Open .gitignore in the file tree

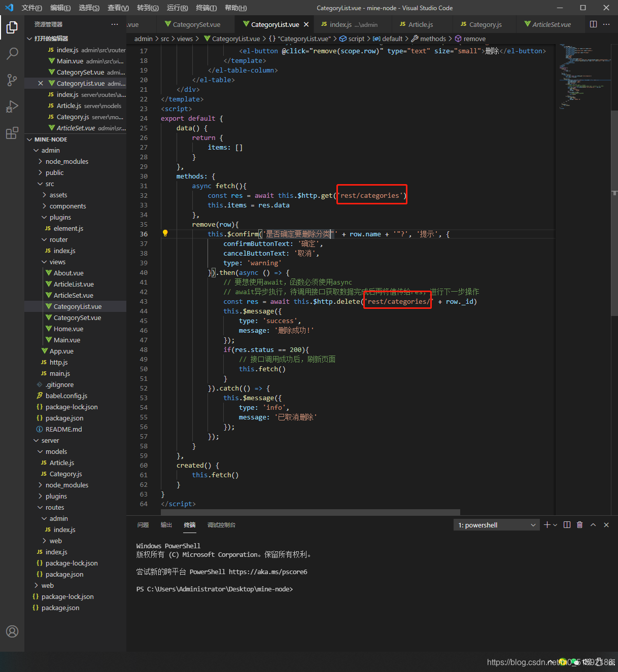(75, 384)
